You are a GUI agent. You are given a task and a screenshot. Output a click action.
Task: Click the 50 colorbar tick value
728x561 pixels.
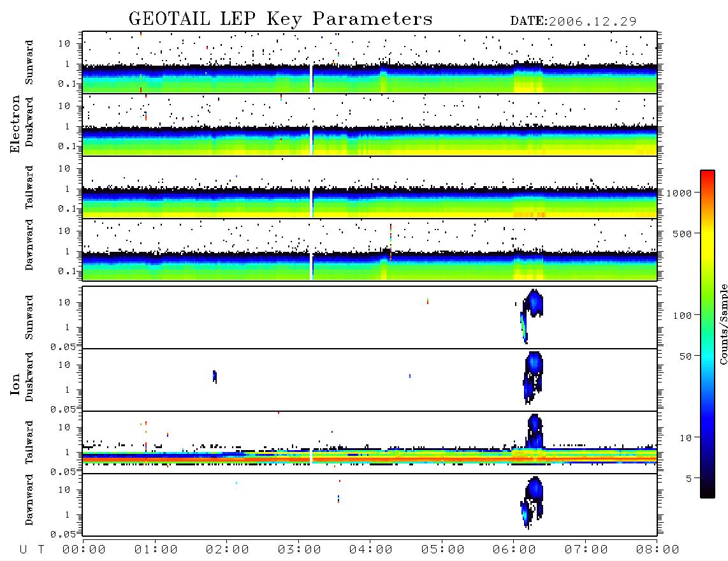pos(686,356)
